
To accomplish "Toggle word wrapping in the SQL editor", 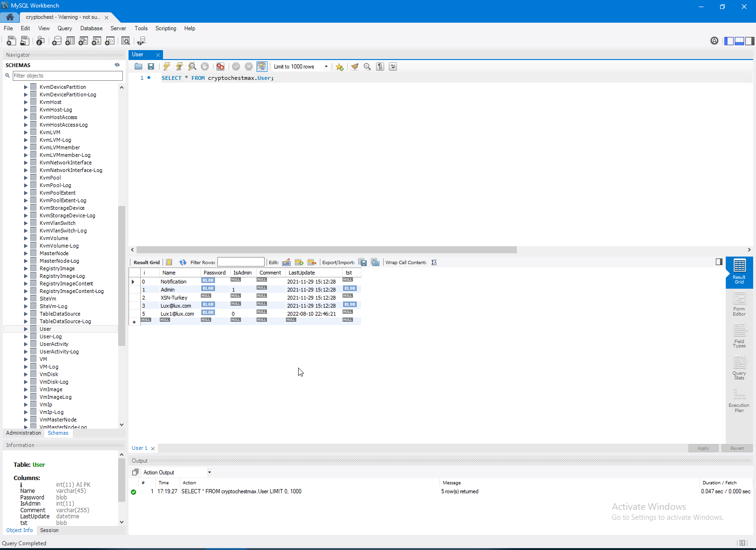I will tap(393, 67).
